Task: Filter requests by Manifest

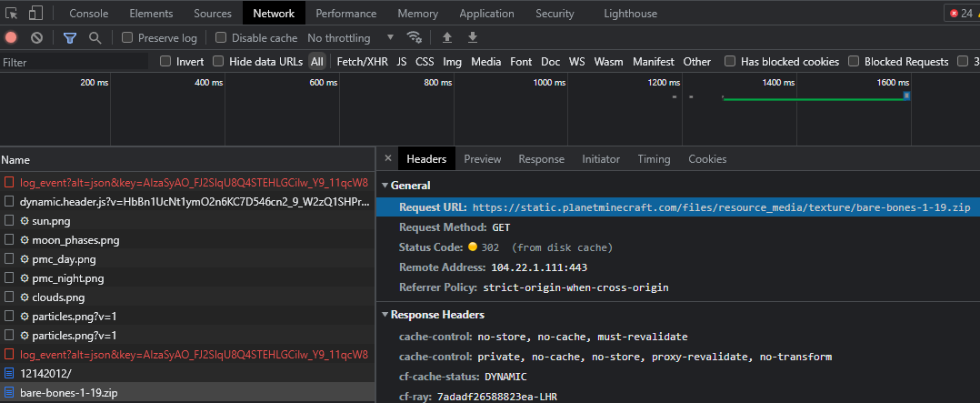Action: click(654, 61)
